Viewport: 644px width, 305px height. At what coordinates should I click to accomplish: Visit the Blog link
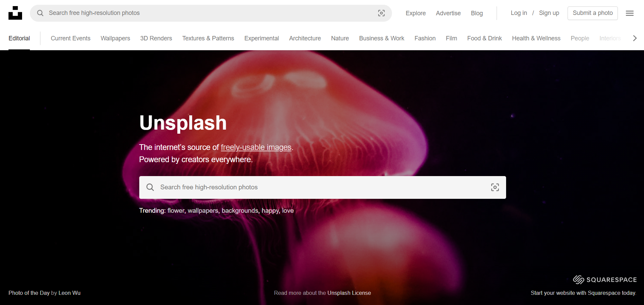click(477, 13)
